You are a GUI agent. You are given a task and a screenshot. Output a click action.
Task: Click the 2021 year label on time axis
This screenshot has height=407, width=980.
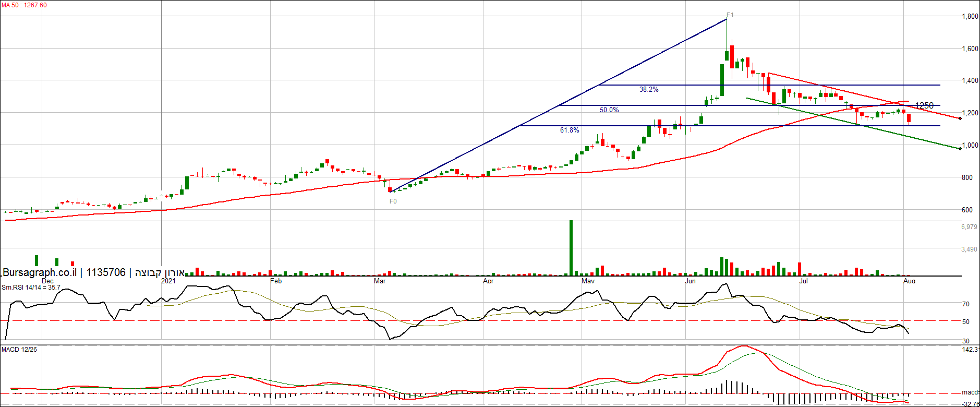point(168,281)
